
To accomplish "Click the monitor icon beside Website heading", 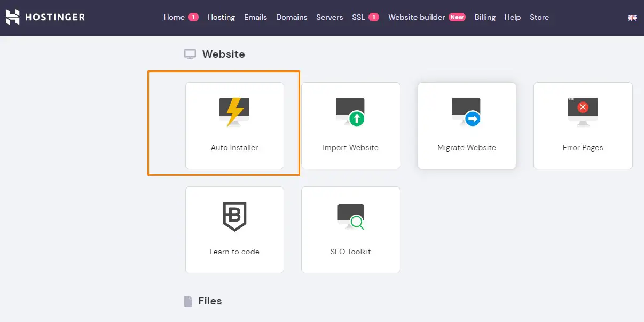I will point(190,54).
